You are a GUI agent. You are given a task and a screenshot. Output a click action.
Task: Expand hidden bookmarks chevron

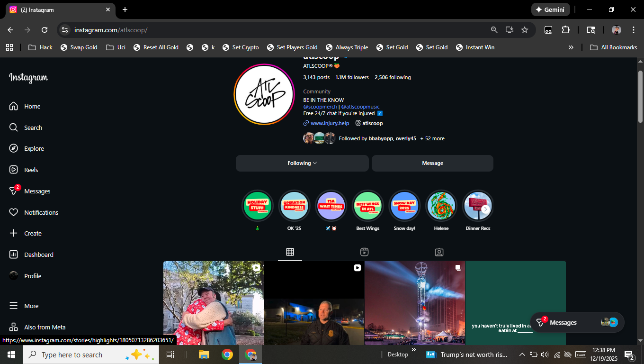point(571,47)
